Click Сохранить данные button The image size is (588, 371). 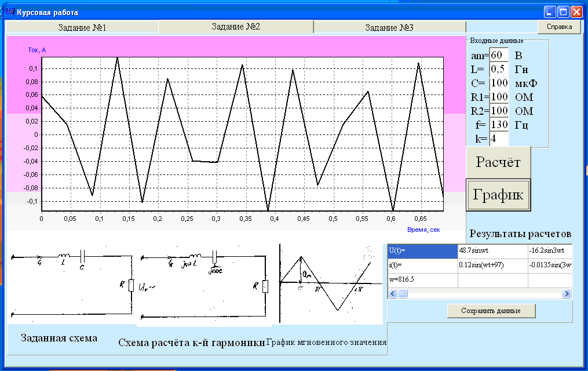click(x=491, y=311)
